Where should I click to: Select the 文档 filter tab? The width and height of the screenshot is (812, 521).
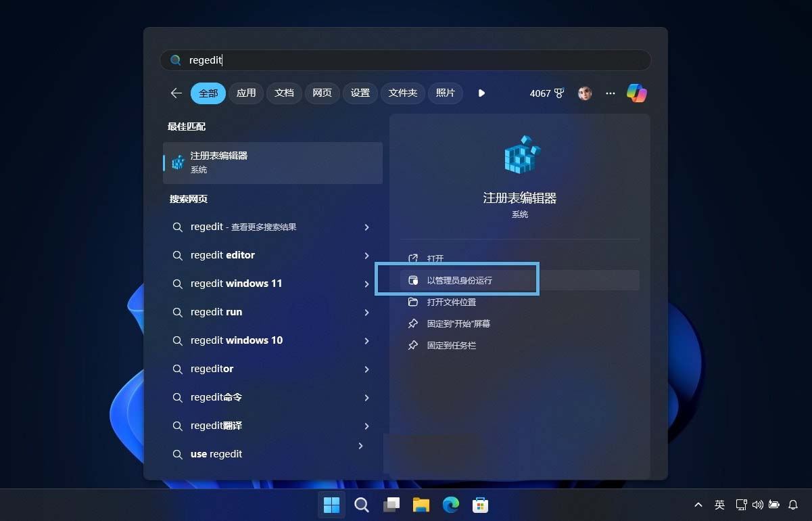point(284,93)
